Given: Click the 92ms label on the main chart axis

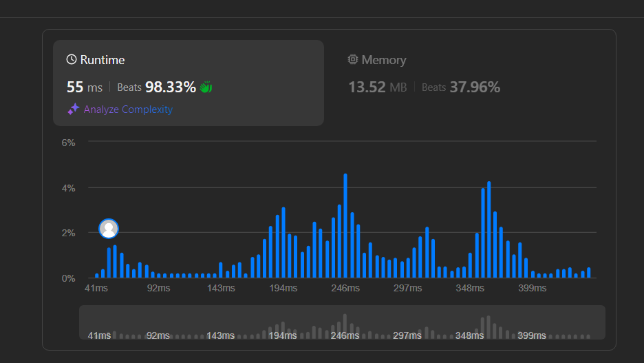Looking at the screenshot, I should (x=158, y=288).
